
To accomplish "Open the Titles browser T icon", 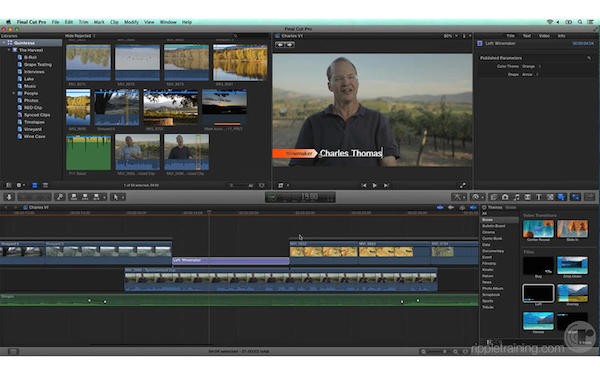I will [538, 197].
